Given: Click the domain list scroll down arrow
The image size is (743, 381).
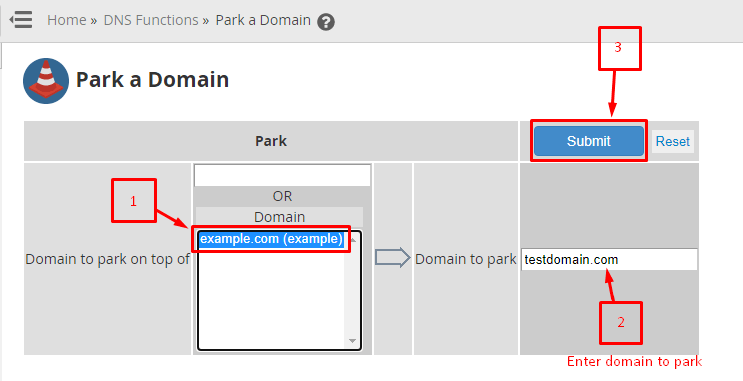Looking at the screenshot, I should tap(353, 340).
